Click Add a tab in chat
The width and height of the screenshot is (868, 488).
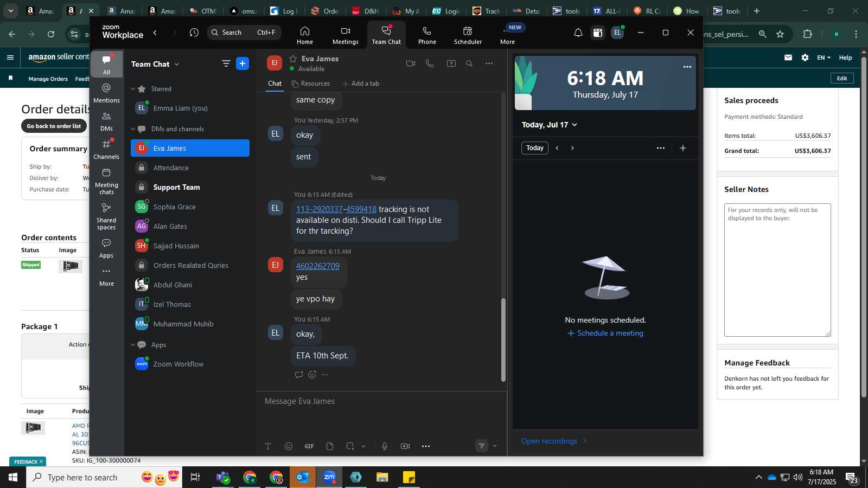coord(361,84)
